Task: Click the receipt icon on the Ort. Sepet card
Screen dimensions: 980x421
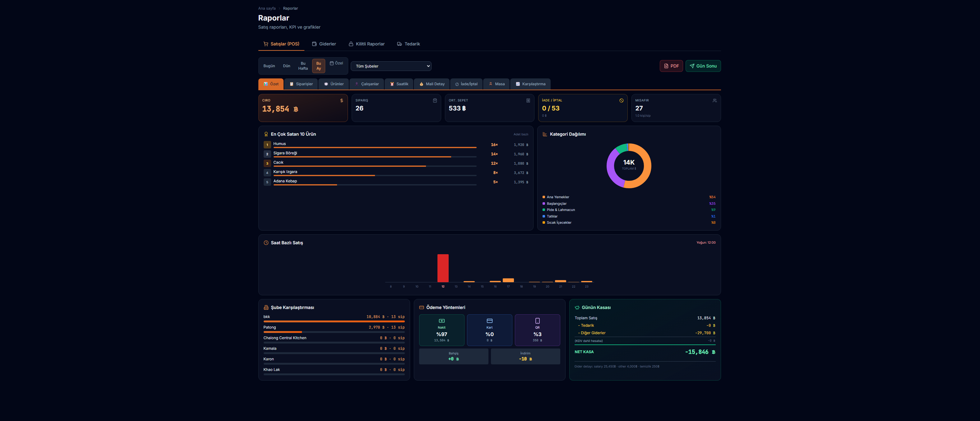Action: click(x=528, y=101)
